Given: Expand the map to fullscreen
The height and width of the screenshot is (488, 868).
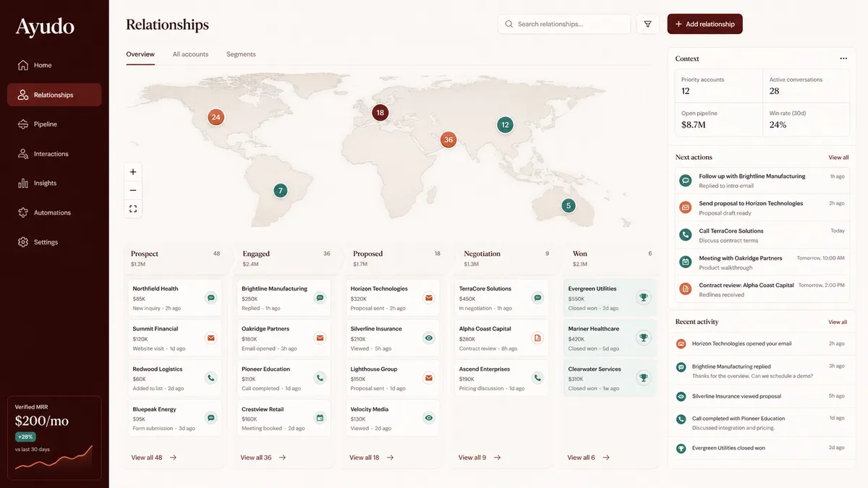Looking at the screenshot, I should pyautogui.click(x=133, y=209).
